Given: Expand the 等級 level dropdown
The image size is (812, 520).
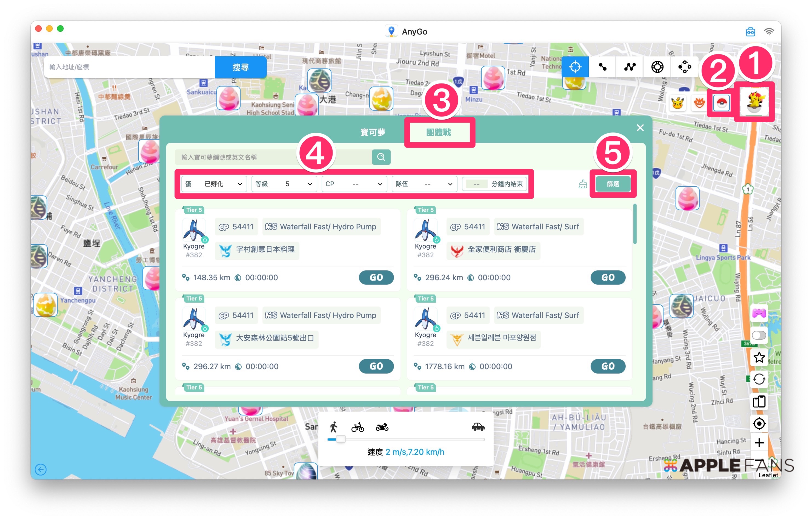Looking at the screenshot, I should pos(284,184).
